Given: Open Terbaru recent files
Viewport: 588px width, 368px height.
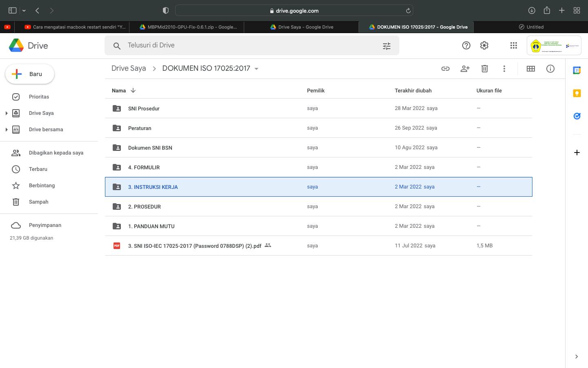Looking at the screenshot, I should 38,169.
